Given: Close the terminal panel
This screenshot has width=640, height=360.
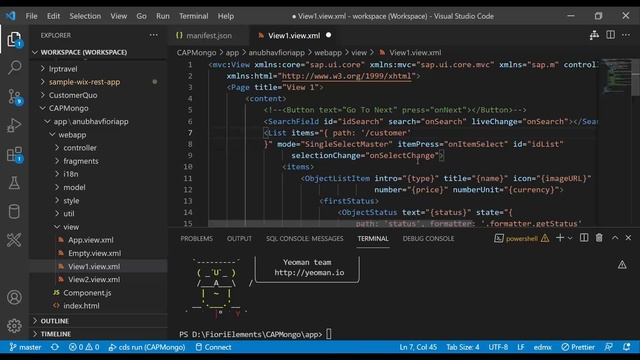Looking at the screenshot, I should 628,238.
